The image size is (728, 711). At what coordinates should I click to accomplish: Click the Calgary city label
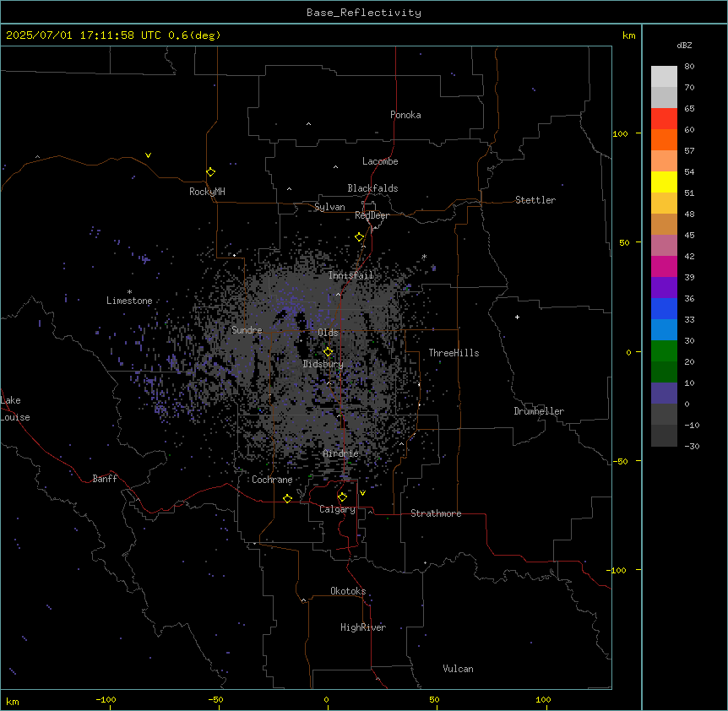click(x=338, y=509)
